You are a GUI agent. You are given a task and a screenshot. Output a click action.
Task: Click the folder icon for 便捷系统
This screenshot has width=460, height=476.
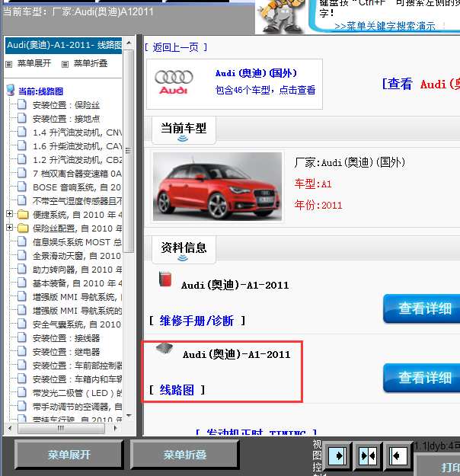pos(23,214)
